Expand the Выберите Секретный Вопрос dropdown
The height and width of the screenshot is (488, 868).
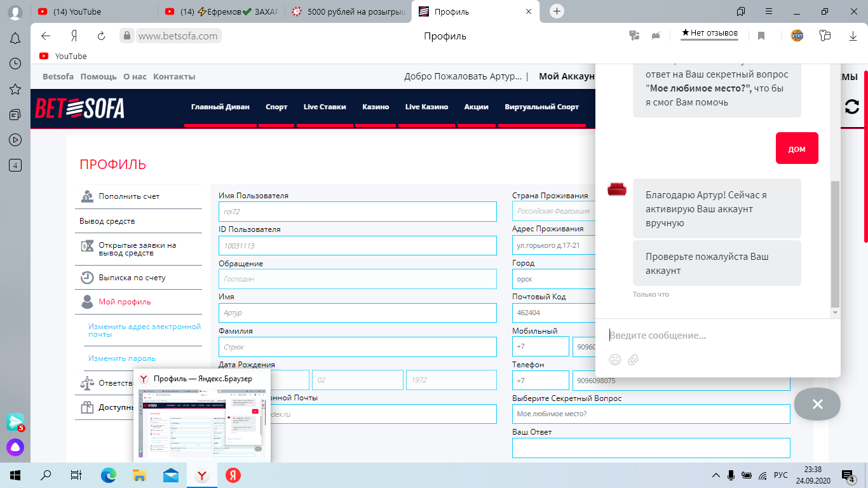(651, 414)
